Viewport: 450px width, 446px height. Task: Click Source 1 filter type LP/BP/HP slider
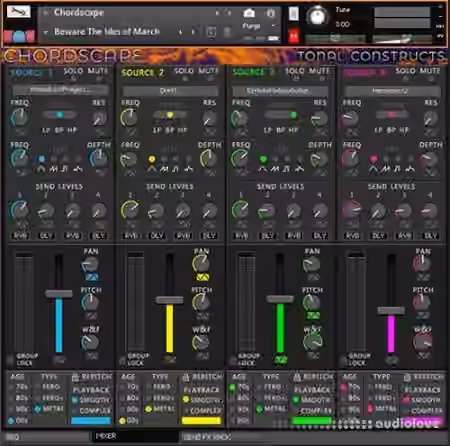pyautogui.click(x=60, y=115)
